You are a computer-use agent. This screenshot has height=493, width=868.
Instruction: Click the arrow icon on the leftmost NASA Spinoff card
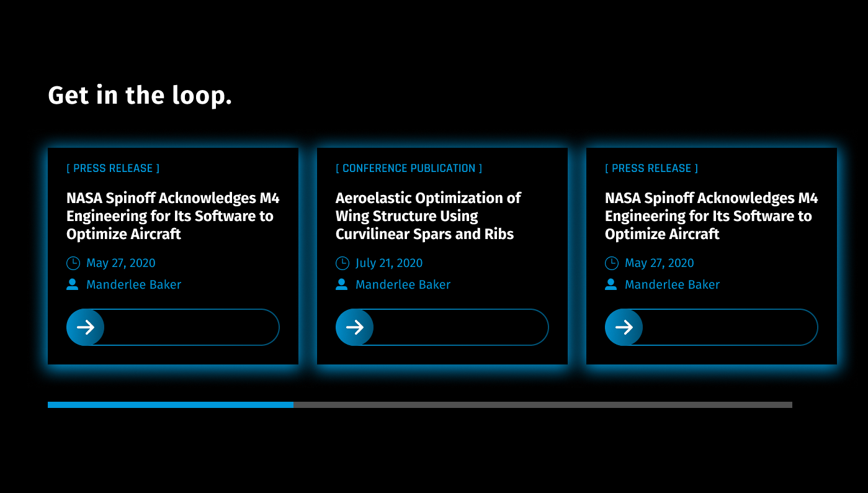tap(85, 327)
